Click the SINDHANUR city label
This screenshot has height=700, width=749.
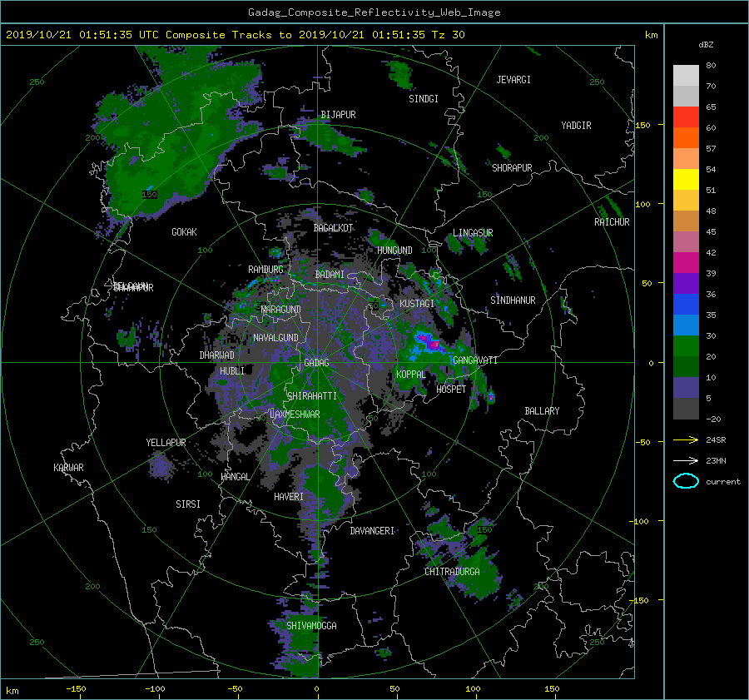[513, 300]
